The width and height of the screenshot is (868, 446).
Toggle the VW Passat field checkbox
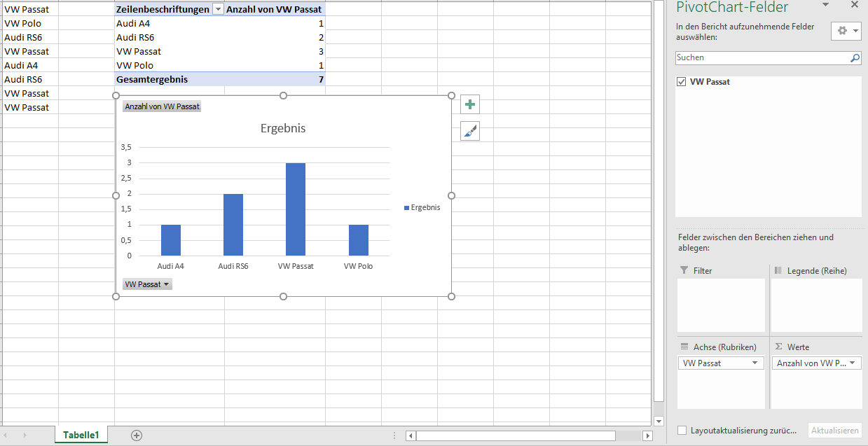coord(682,82)
